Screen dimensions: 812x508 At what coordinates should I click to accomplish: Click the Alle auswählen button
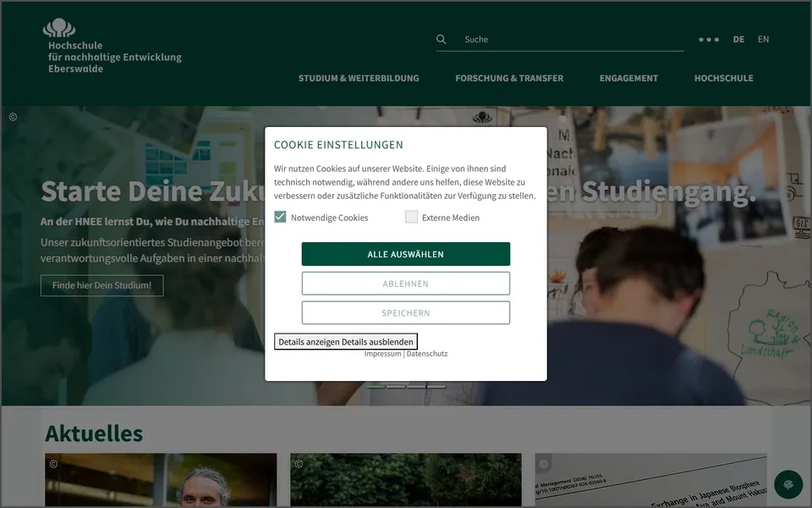tap(405, 254)
